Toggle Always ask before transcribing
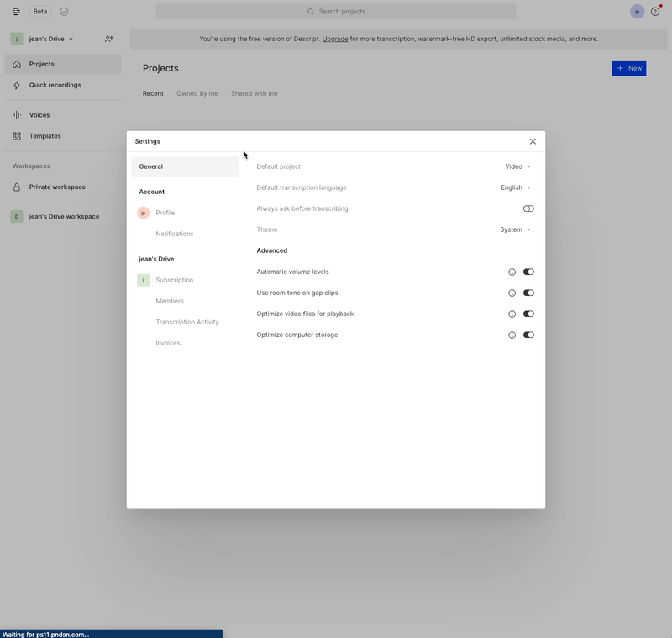This screenshot has height=638, width=672. (x=528, y=208)
